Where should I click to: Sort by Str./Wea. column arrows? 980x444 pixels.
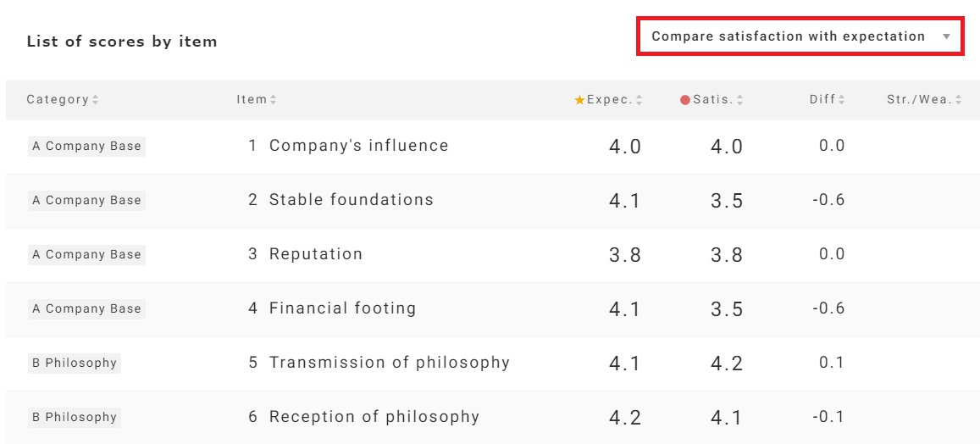click(x=959, y=100)
